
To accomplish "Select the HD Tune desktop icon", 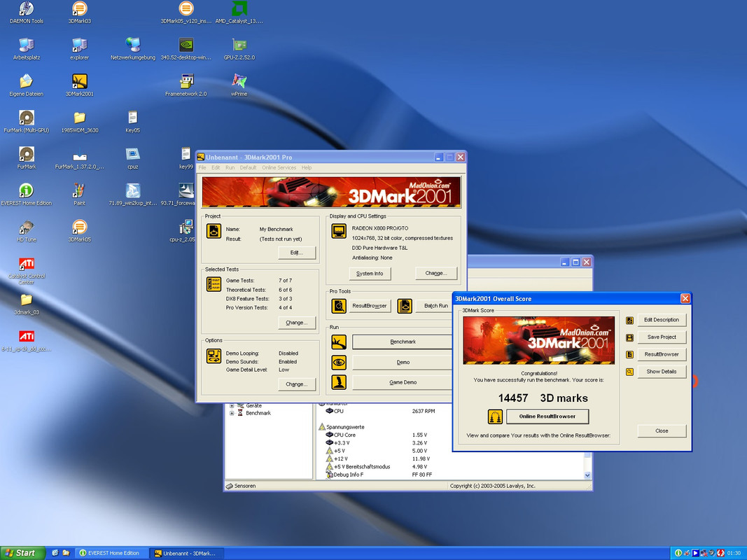I will (26, 231).
